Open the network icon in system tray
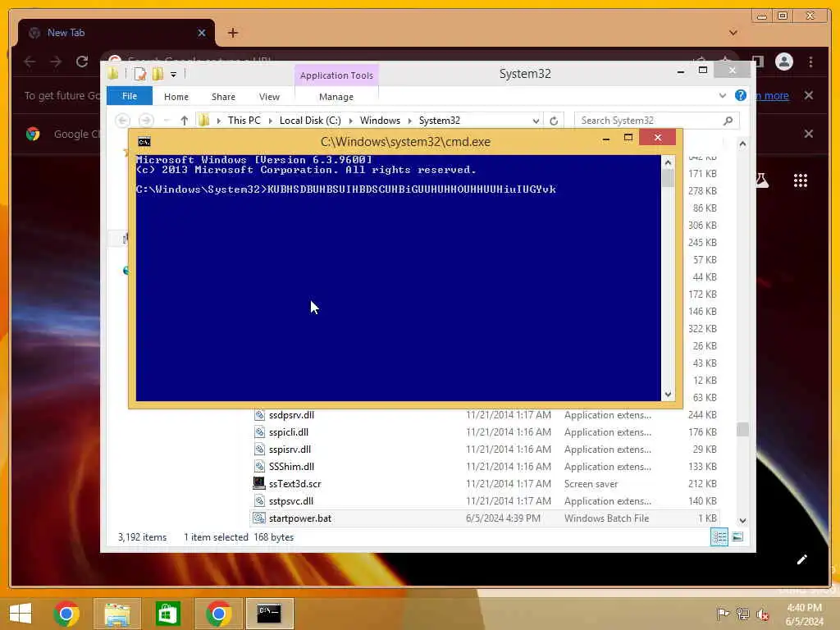840x630 pixels. tap(742, 614)
